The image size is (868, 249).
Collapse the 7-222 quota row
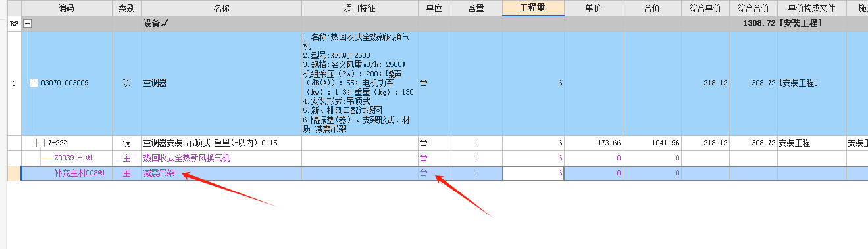click(x=39, y=143)
